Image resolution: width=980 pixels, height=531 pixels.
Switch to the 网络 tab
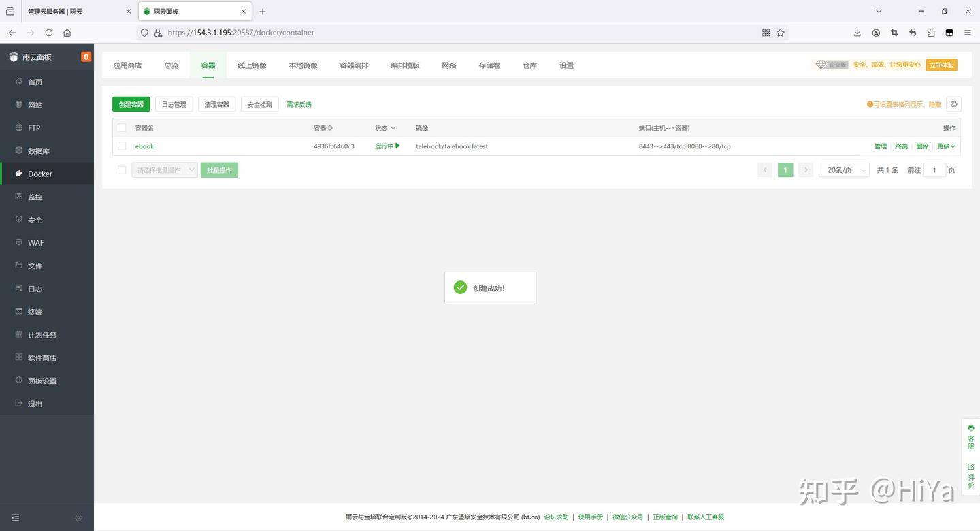point(449,65)
